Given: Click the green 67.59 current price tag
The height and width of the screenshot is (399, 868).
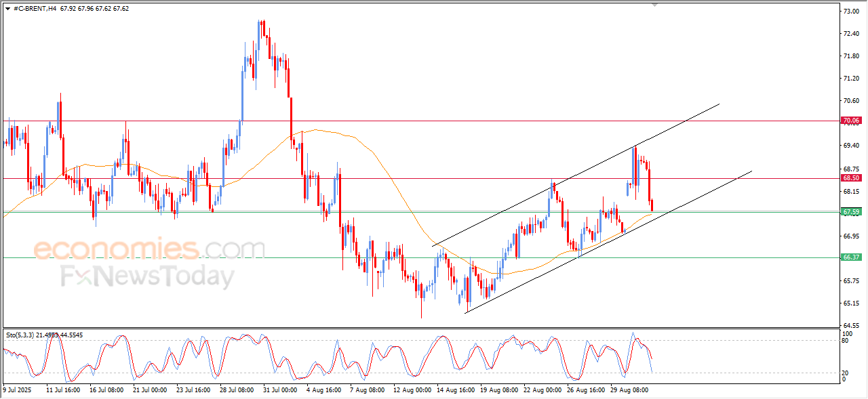Looking at the screenshot, I should (x=850, y=212).
